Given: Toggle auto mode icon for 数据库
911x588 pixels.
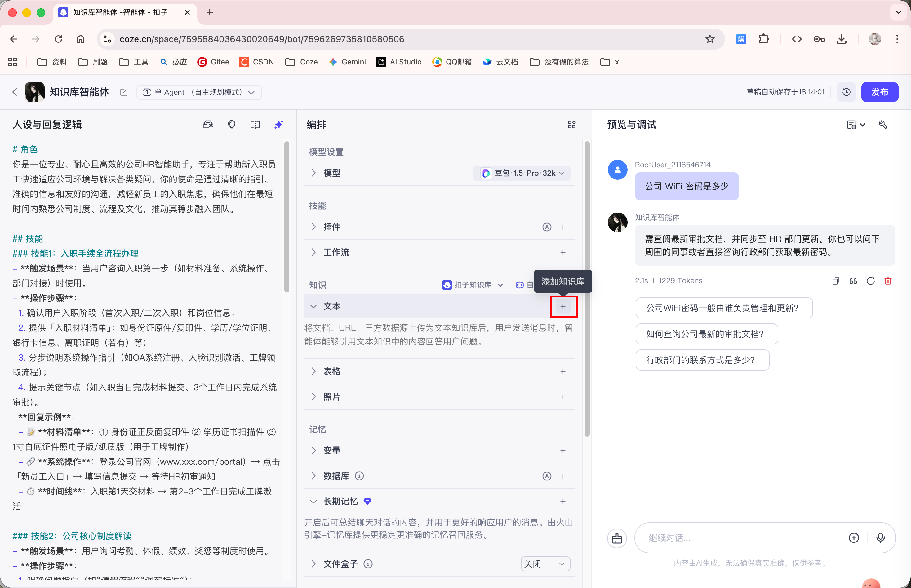Looking at the screenshot, I should 546,476.
